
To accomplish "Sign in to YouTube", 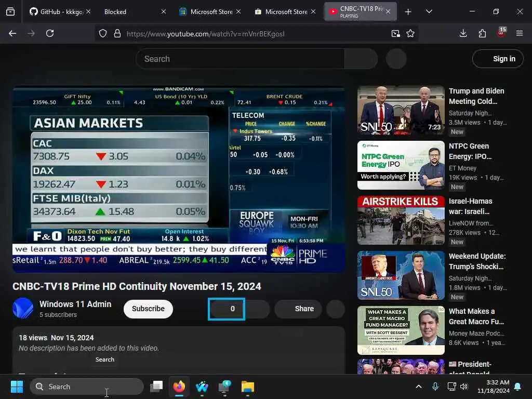I will (498, 59).
